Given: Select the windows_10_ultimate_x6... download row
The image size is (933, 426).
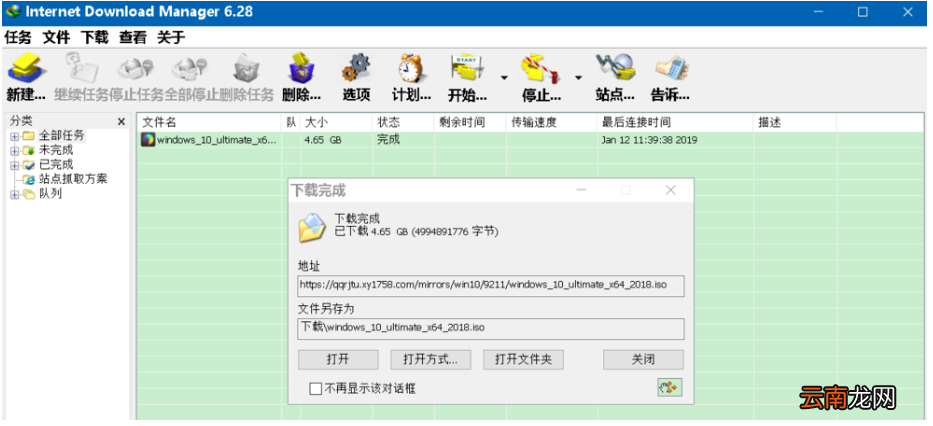Looking at the screenshot, I should click(531, 140).
